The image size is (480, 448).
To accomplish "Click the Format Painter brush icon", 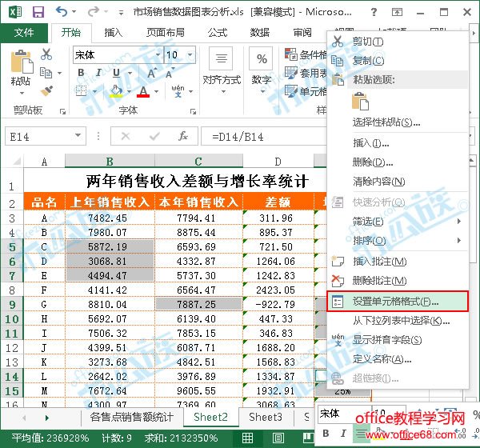I will [46, 90].
